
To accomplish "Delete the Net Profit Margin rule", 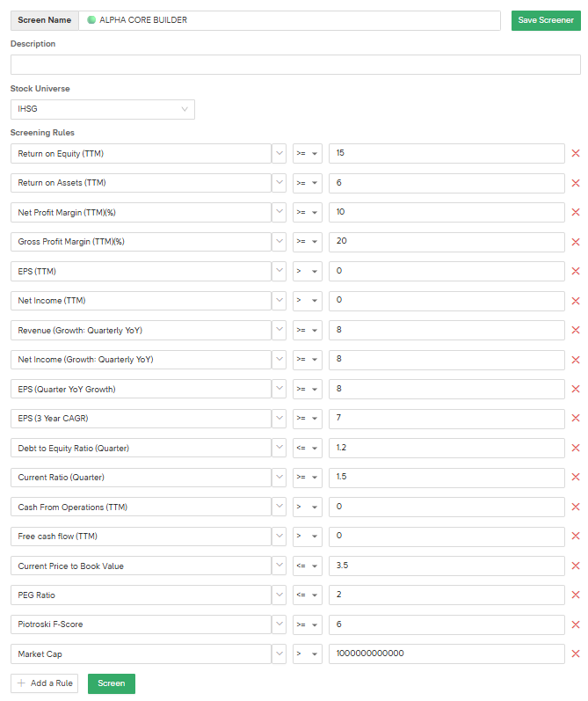I will [x=576, y=212].
